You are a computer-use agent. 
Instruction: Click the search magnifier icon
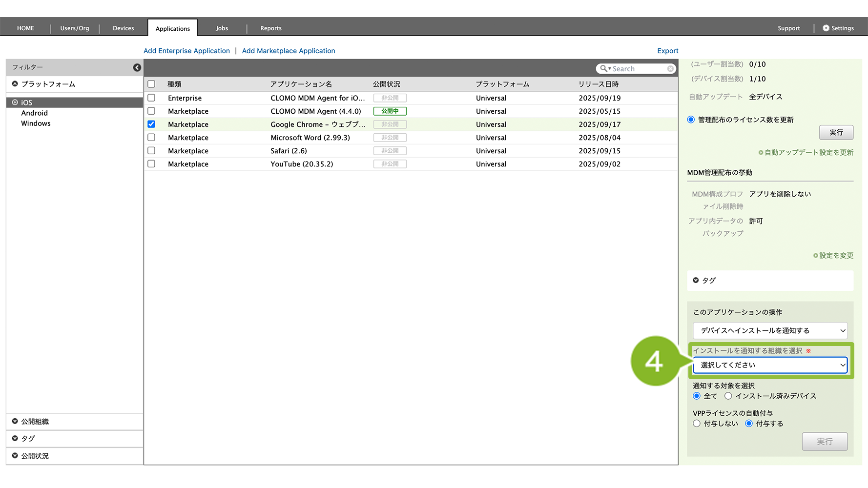click(604, 69)
